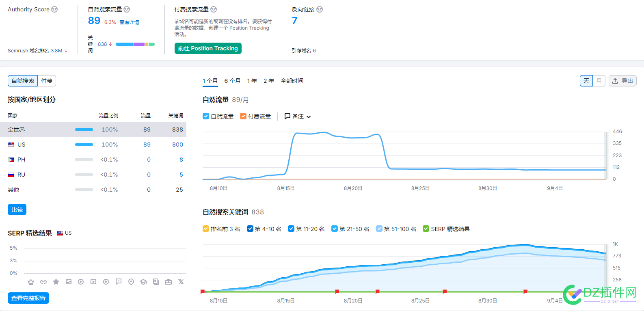Click the star reviews SERP icon
Screen dimensions: 644x311
[x=56, y=282]
